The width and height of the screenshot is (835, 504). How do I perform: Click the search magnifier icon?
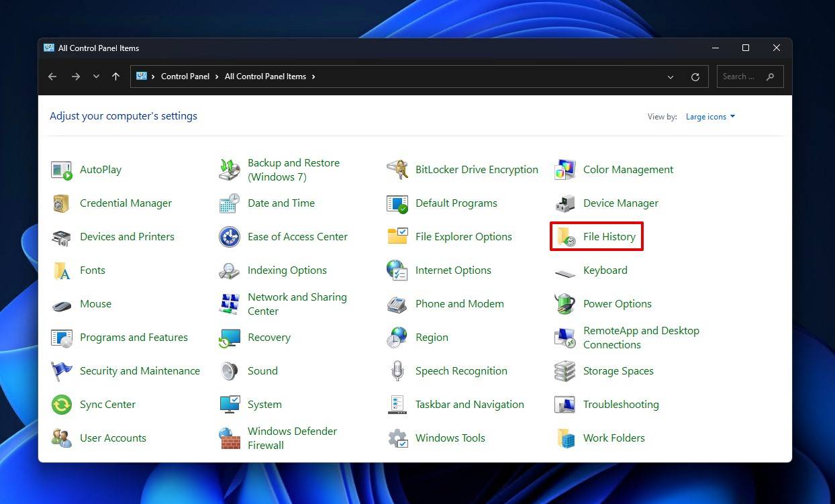[770, 77]
